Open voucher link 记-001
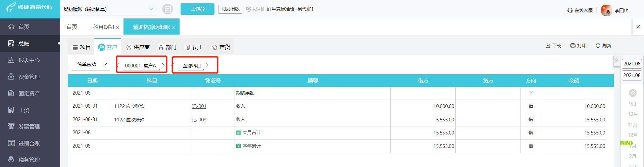The height and width of the screenshot is (167, 644). 199,106
